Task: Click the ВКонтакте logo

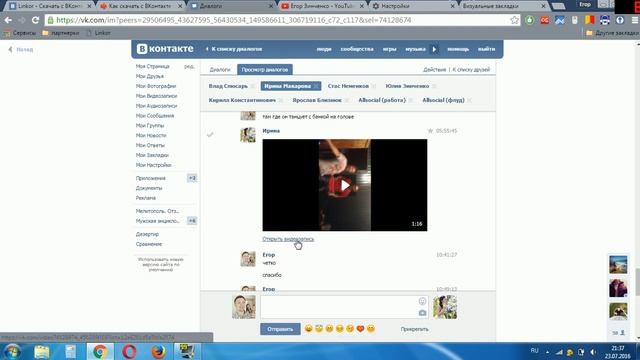Action: tap(165, 49)
